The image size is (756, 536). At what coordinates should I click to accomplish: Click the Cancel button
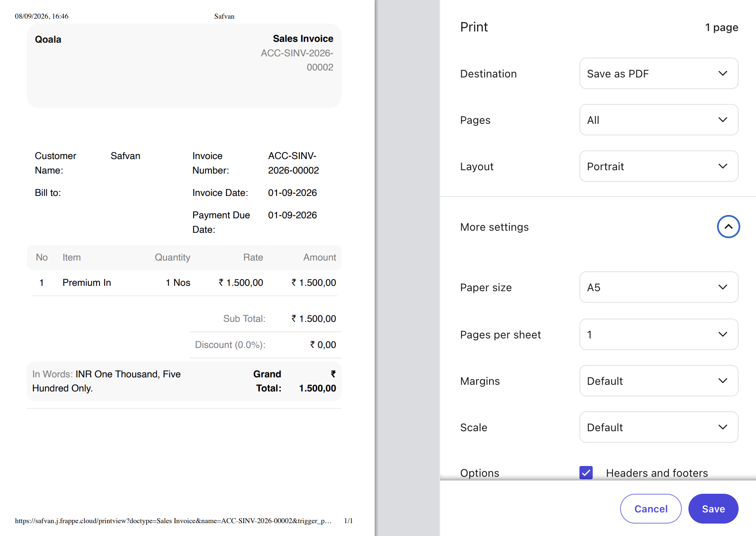point(651,509)
